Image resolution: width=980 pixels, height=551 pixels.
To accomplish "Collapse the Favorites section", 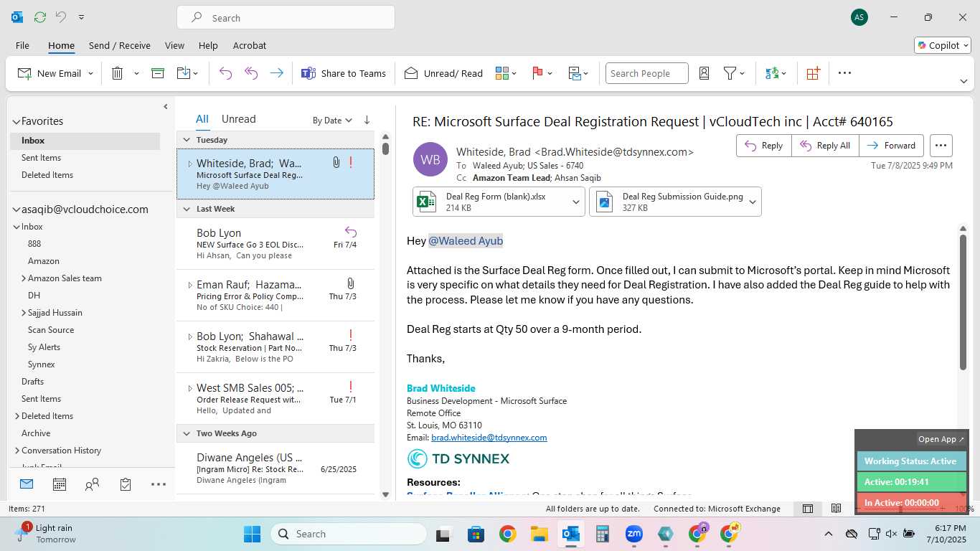I will click(16, 121).
